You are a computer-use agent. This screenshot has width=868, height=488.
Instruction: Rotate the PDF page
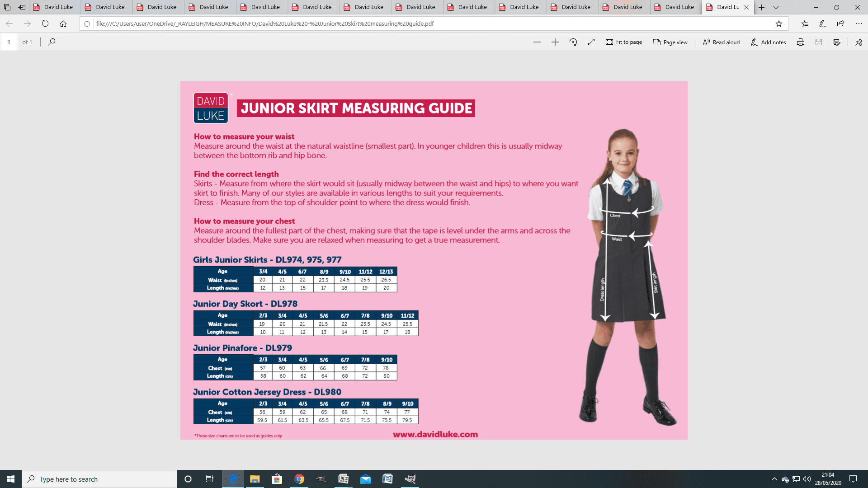click(x=573, y=42)
